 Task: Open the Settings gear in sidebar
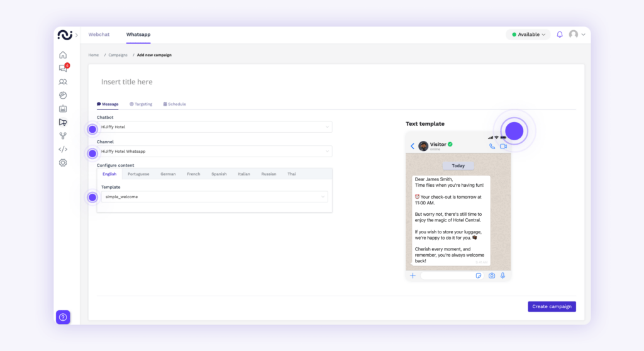pyautogui.click(x=63, y=163)
